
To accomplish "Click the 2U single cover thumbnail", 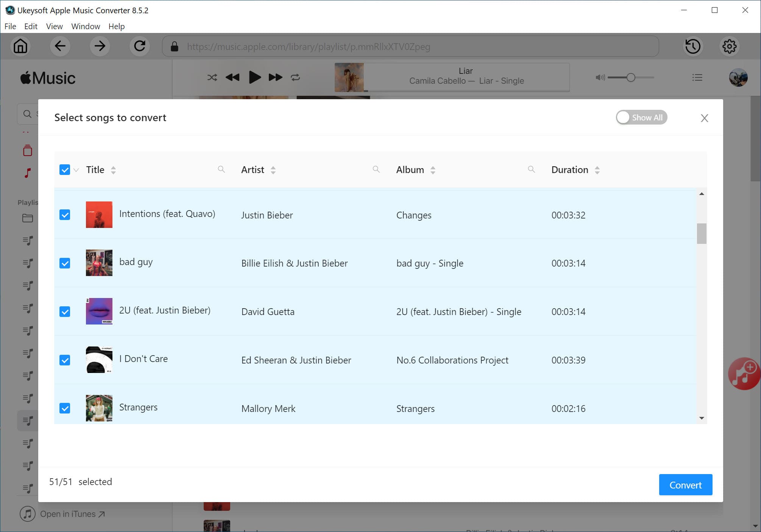I will [x=99, y=311].
